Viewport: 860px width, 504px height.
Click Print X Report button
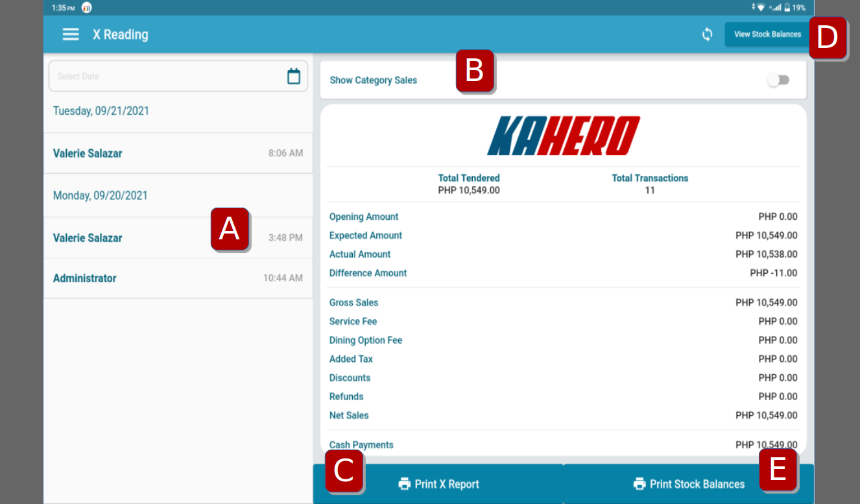(x=438, y=484)
